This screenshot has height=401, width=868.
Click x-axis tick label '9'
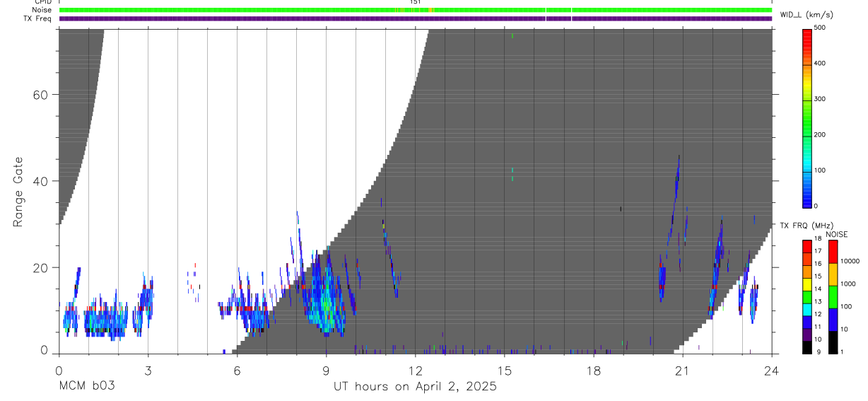[326, 370]
